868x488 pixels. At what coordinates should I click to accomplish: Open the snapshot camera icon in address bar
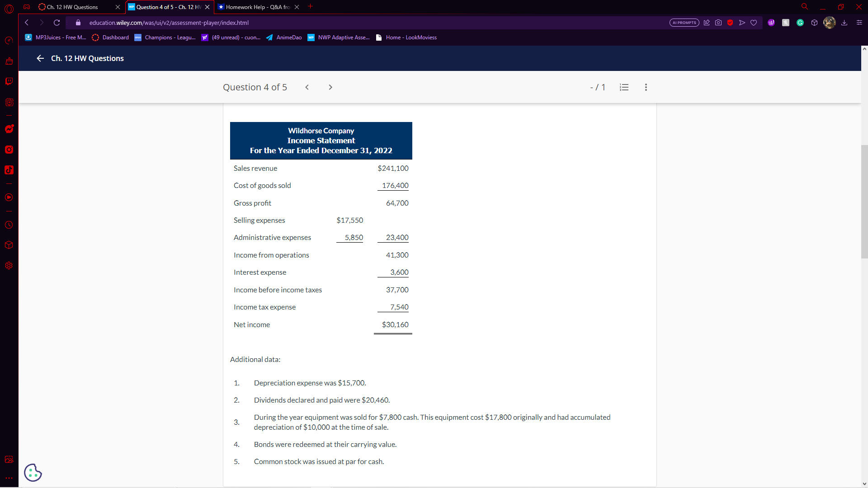pyautogui.click(x=718, y=23)
